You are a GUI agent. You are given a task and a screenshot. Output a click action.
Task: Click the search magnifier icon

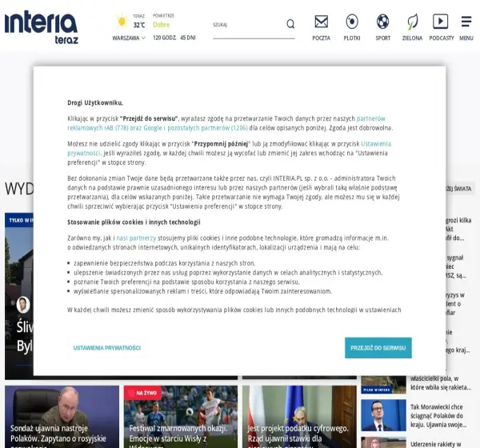tap(290, 24)
